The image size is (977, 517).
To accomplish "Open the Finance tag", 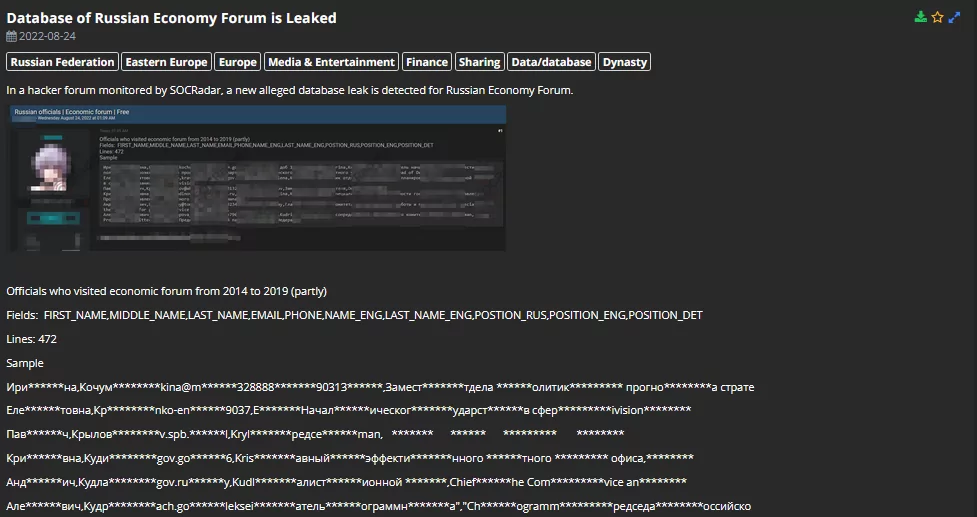I will click(x=427, y=62).
